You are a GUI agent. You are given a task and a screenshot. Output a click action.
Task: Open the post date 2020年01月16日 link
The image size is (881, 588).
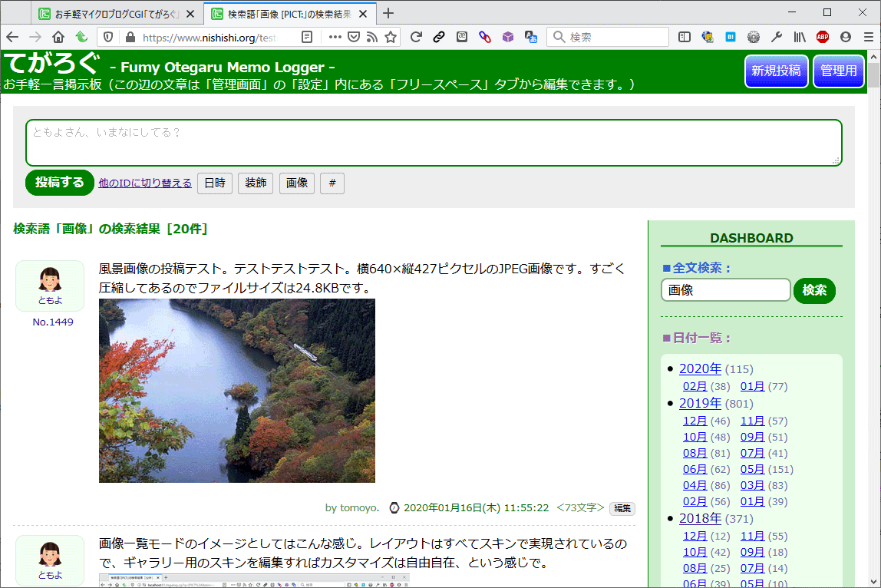click(x=477, y=507)
